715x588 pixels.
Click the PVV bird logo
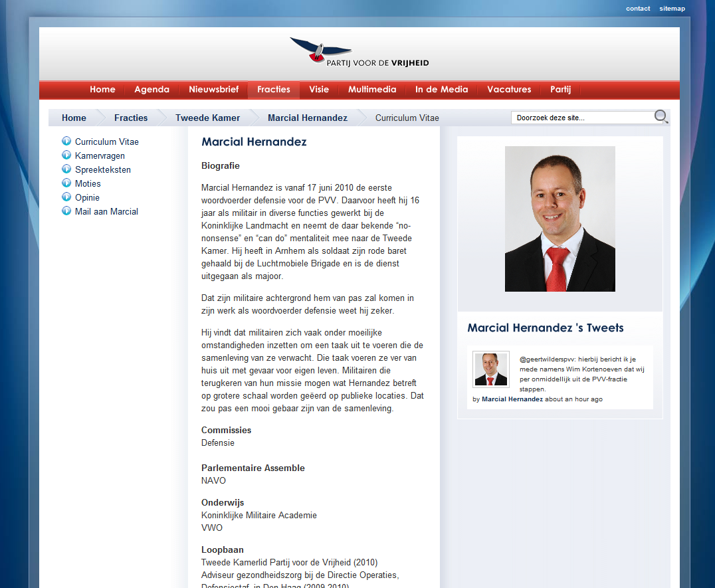click(359, 52)
